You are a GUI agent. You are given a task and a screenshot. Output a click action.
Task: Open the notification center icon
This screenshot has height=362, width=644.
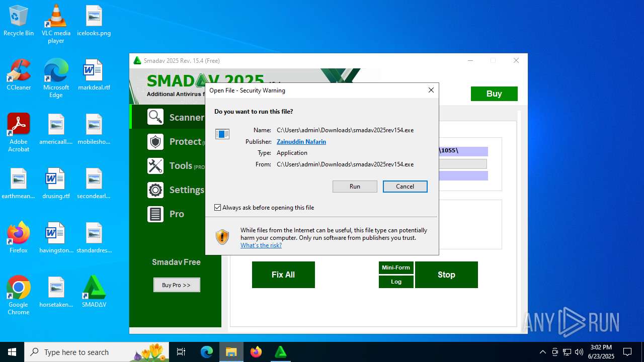point(627,352)
